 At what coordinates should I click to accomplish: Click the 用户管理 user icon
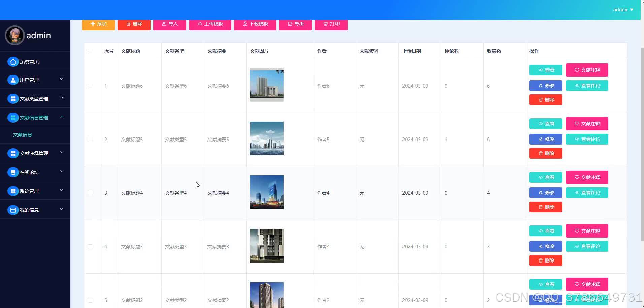pos(13,80)
